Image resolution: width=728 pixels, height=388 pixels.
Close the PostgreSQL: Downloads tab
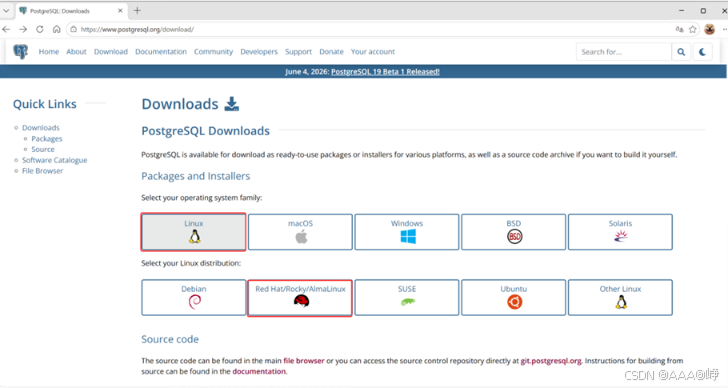tap(120, 11)
